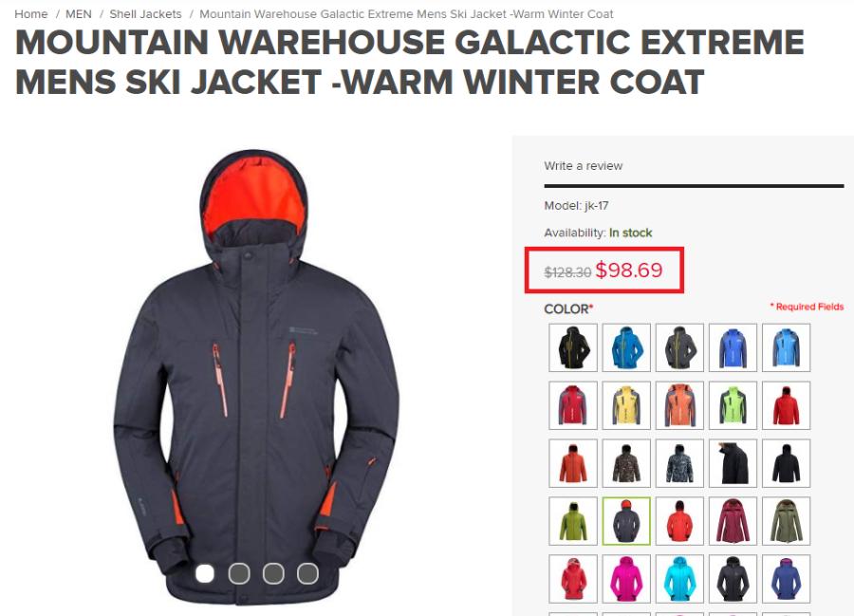Switch to the third image carousel dot
The image size is (854, 616).
(273, 573)
